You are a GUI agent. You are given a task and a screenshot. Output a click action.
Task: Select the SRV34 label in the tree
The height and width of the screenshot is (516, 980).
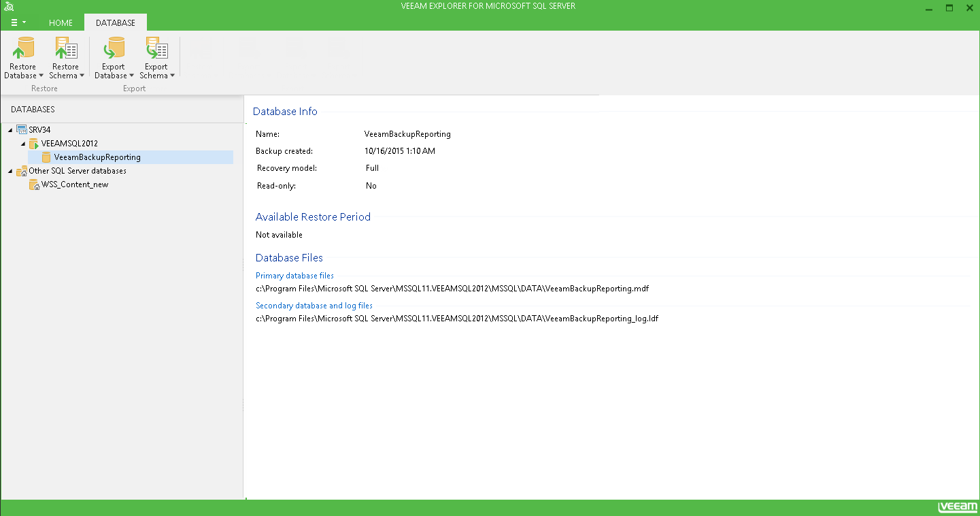[39, 130]
